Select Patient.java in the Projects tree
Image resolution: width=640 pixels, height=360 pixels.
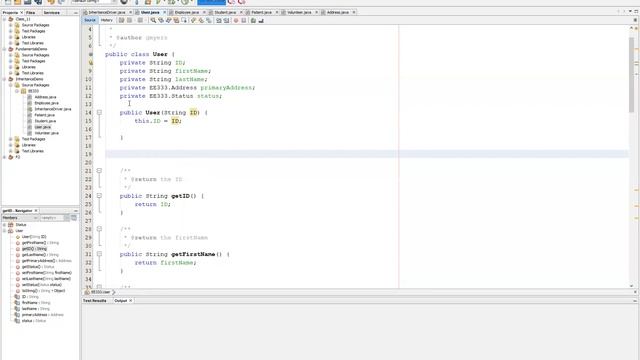click(x=44, y=115)
